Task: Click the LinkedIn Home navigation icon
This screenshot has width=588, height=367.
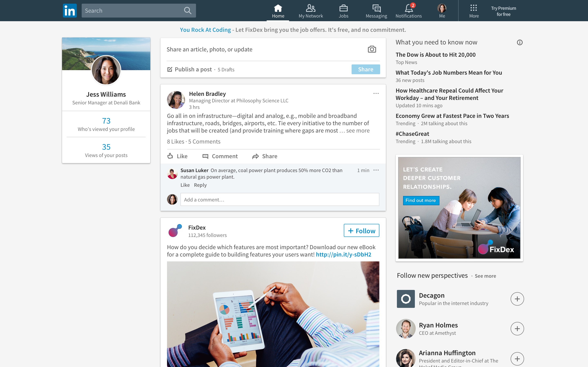Action: [x=278, y=8]
